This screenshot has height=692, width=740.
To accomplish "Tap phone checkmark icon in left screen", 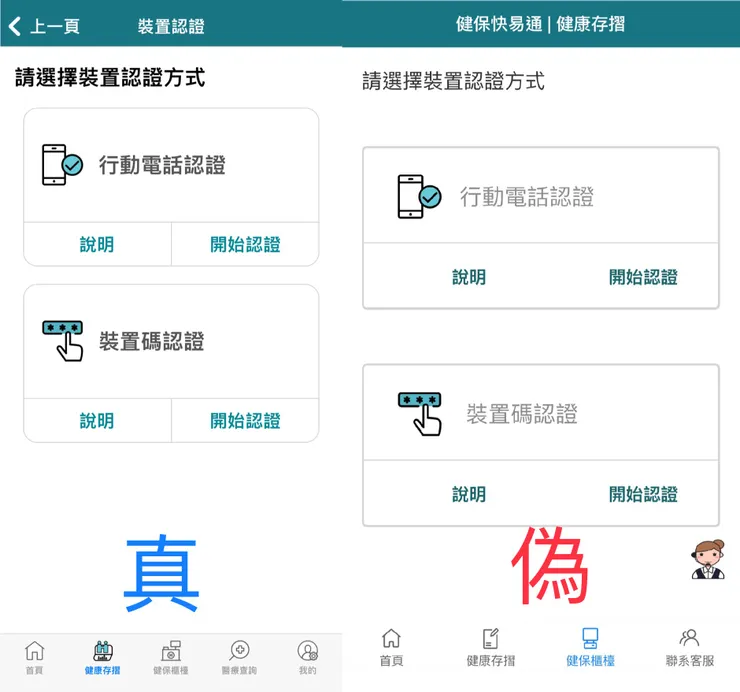I will tap(62, 165).
